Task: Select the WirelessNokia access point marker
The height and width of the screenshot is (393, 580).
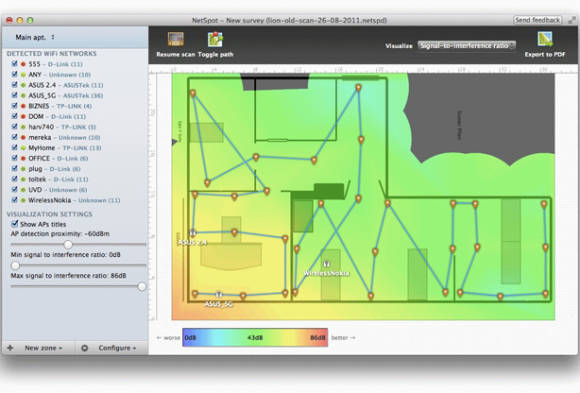Action: (x=326, y=264)
